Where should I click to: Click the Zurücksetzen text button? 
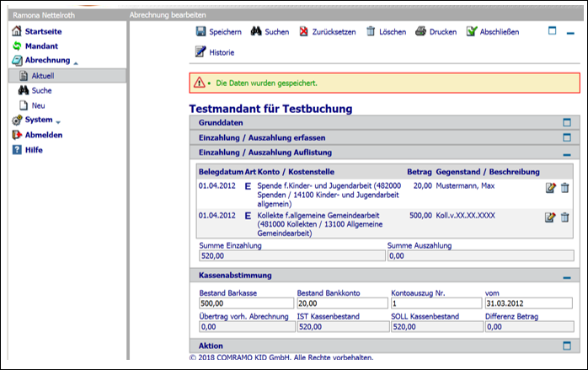pyautogui.click(x=334, y=32)
